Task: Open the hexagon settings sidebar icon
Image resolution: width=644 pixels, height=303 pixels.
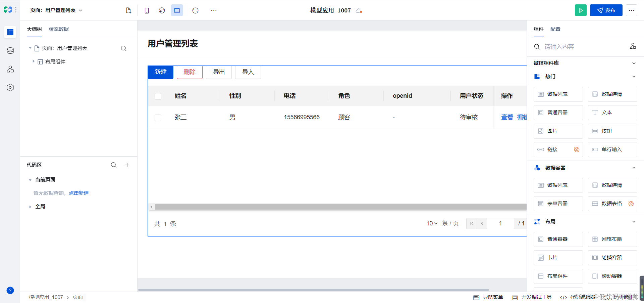Action: (x=10, y=88)
